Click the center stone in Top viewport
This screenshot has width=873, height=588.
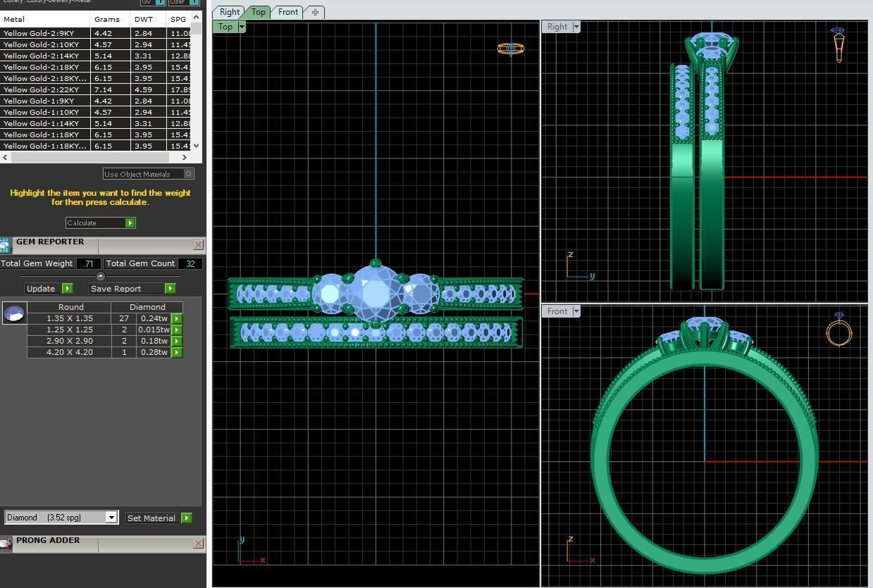tap(375, 293)
